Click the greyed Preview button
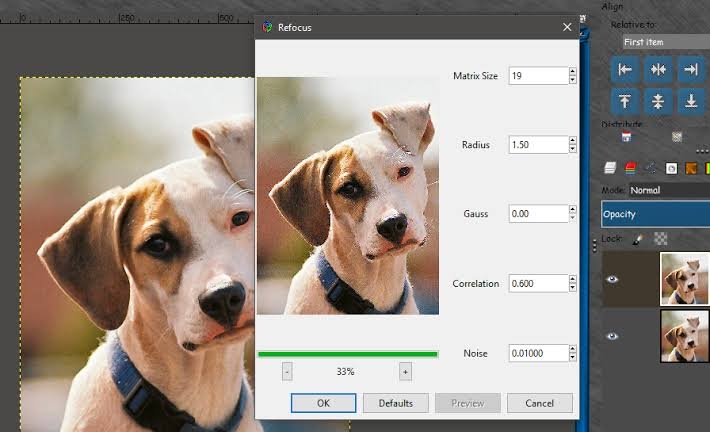Viewport: 710px width, 432px height. 468,403
